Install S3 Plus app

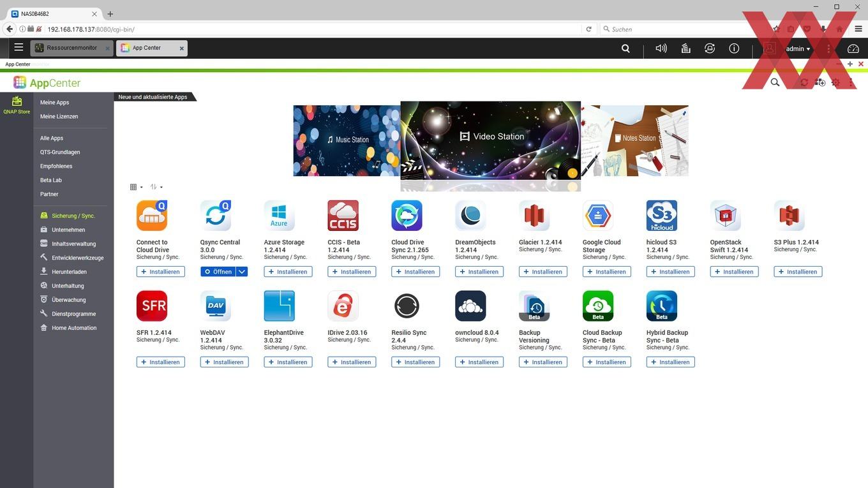798,272
